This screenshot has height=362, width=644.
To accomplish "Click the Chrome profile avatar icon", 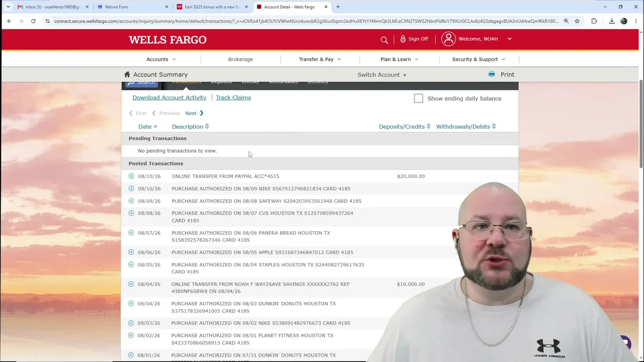I will [x=624, y=21].
